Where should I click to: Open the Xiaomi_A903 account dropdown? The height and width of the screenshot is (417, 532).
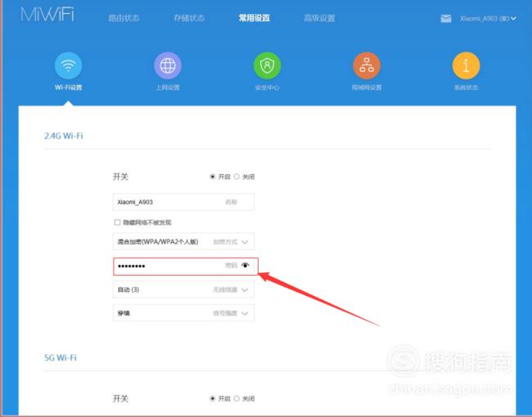coord(488,18)
